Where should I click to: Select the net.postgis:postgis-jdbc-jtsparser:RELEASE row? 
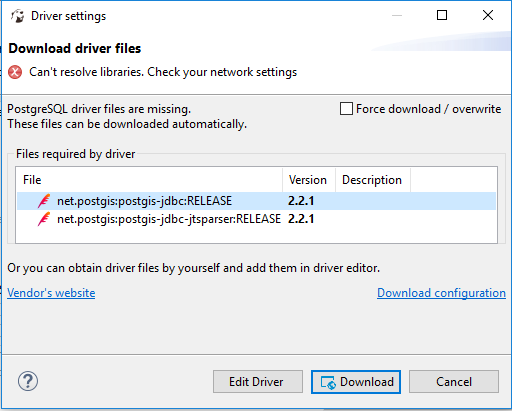click(x=256, y=219)
